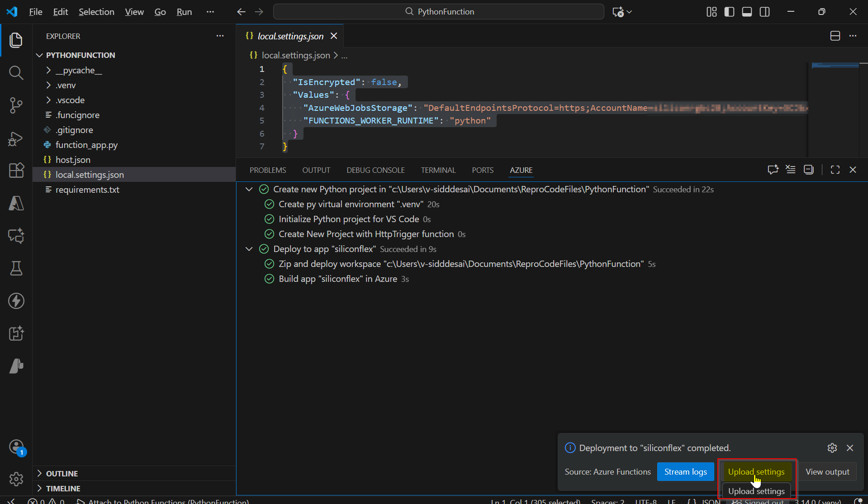Screen dimensions: 868x504
Task: Open Run and Debug view
Action: [x=16, y=138]
